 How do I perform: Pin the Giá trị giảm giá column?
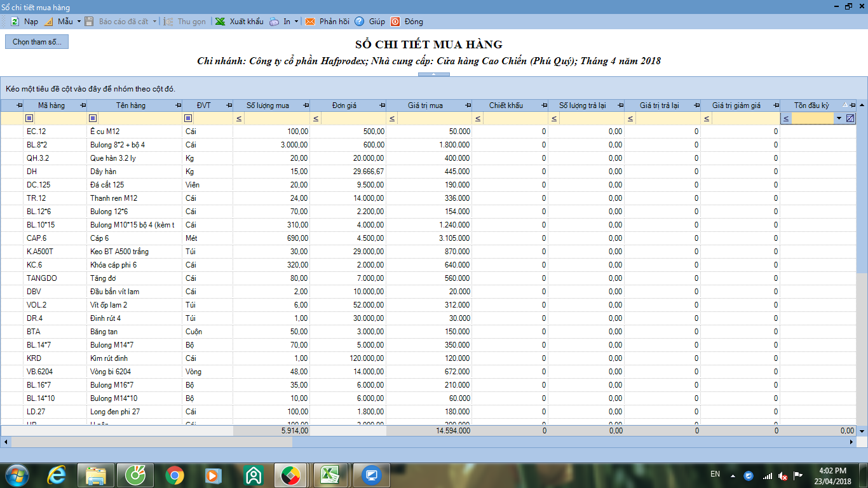pyautogui.click(x=775, y=105)
